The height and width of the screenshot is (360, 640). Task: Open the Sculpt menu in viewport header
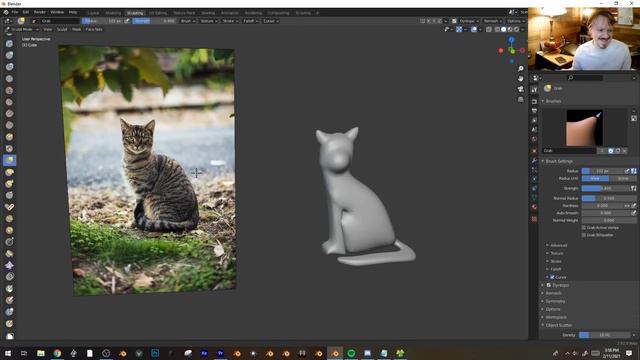click(62, 29)
